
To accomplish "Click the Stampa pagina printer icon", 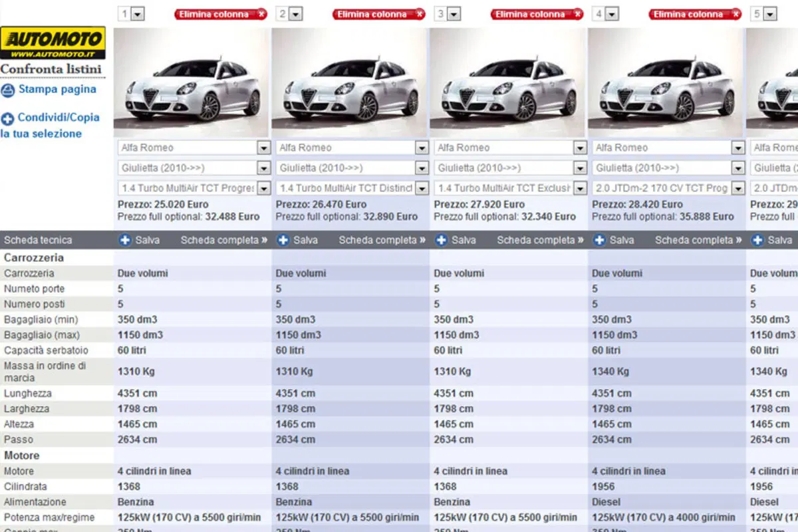I will coord(8,90).
